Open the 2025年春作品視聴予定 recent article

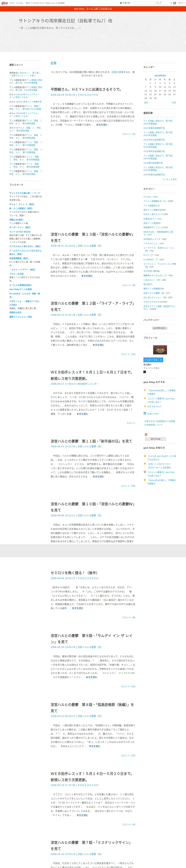[x=154, y=128]
